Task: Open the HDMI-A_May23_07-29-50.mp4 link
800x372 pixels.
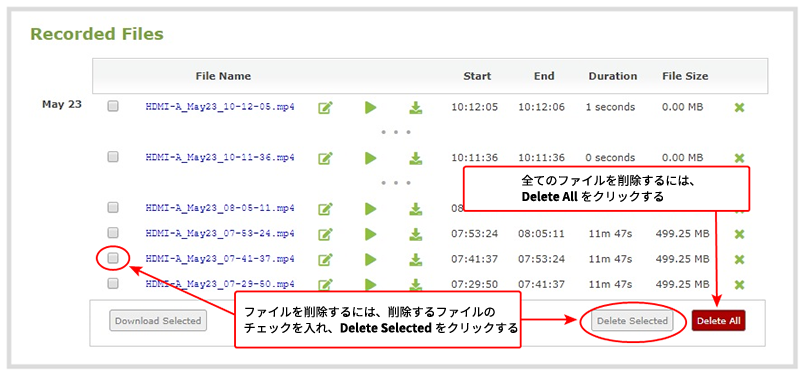Action: click(220, 284)
